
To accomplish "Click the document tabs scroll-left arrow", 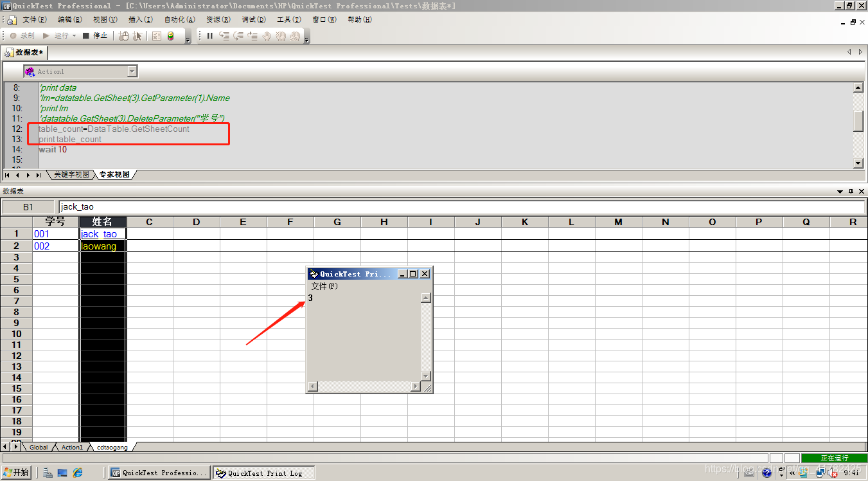I will click(849, 52).
